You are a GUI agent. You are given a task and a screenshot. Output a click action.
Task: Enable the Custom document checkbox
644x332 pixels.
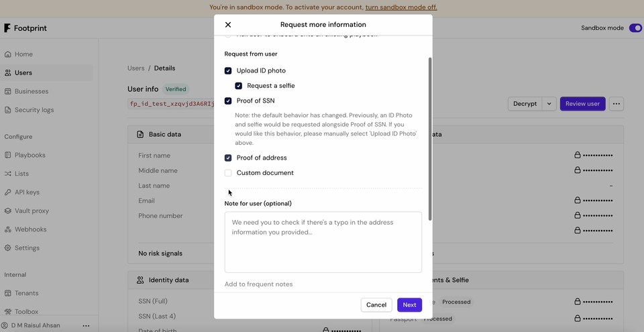coord(228,173)
